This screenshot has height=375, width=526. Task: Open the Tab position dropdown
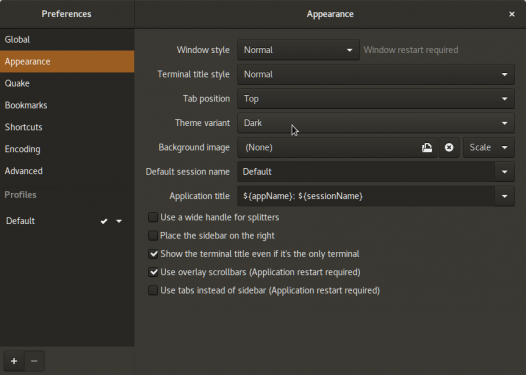[x=376, y=99]
